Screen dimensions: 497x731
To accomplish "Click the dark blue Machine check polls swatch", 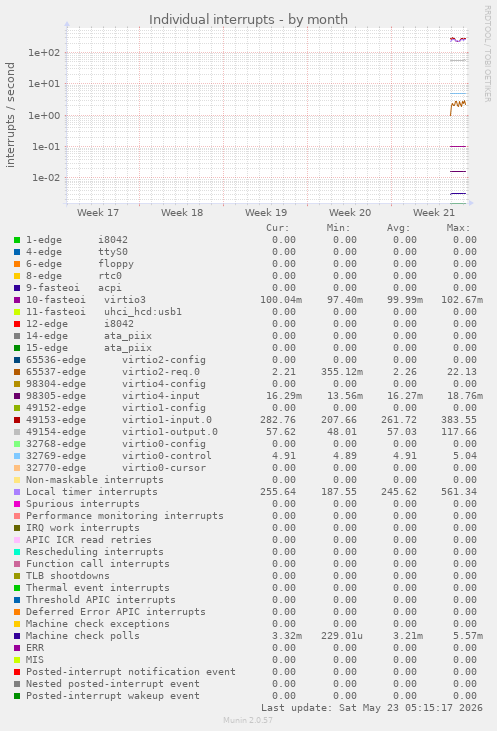I will click(17, 636).
